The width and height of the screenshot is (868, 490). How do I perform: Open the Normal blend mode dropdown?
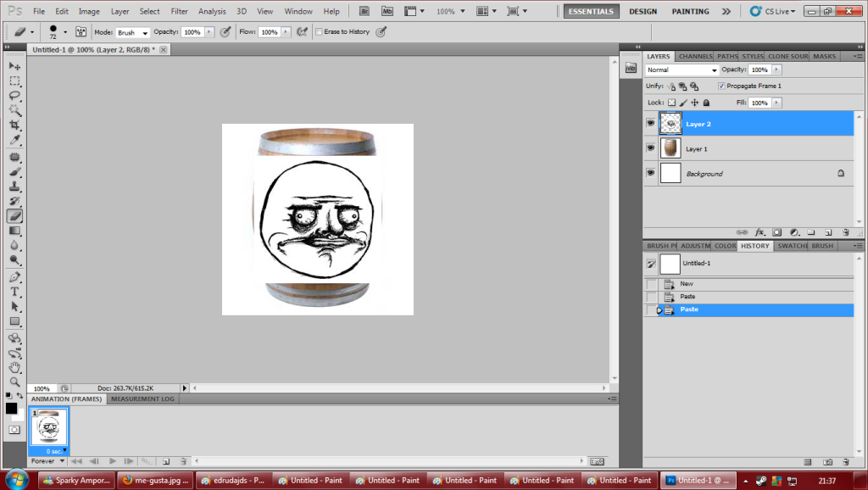click(x=682, y=70)
